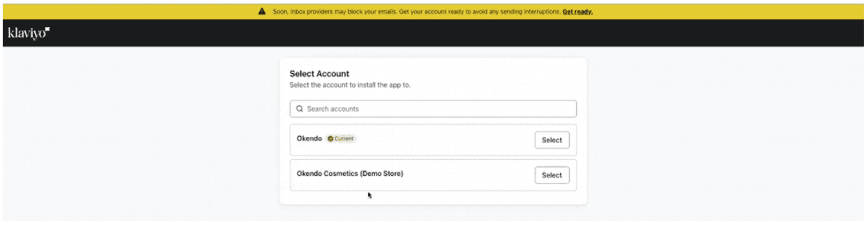868x226 pixels.
Task: Focus the Search accounts input field
Action: click(x=433, y=109)
